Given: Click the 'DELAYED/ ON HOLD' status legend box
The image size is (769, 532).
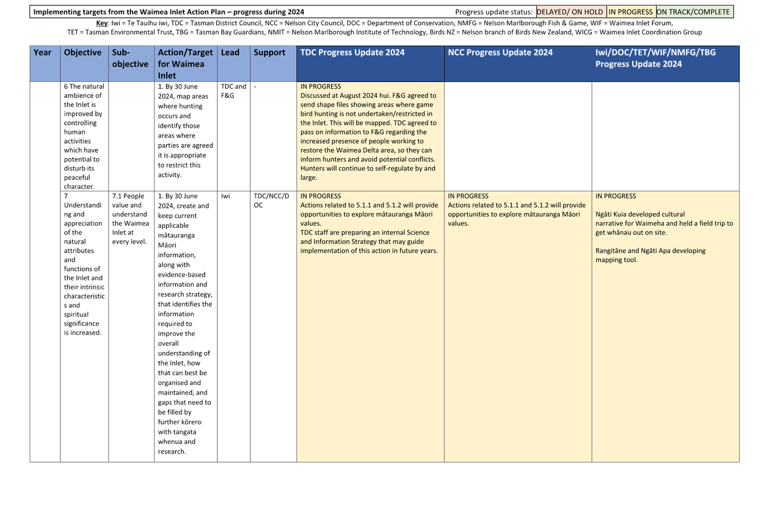Looking at the screenshot, I should click(x=571, y=12).
